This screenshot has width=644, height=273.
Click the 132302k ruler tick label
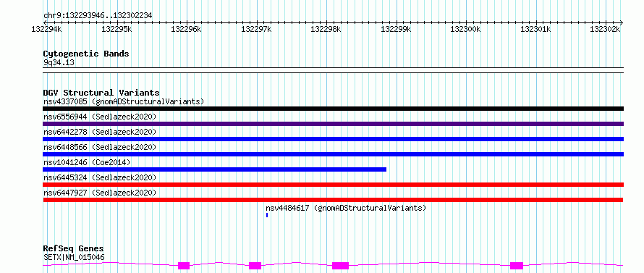point(606,29)
